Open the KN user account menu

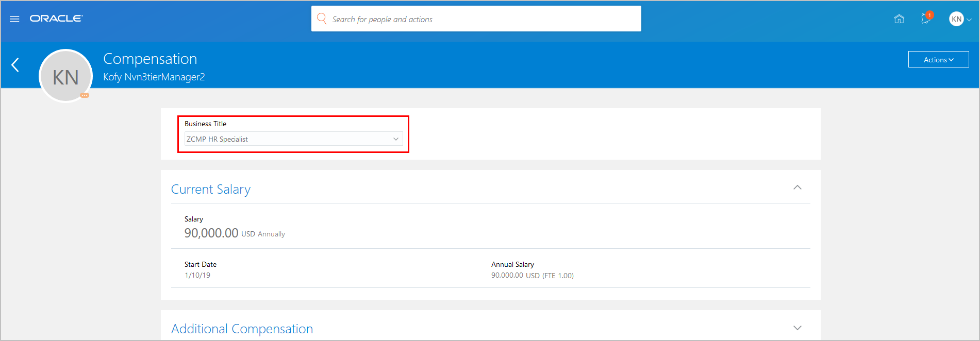960,19
